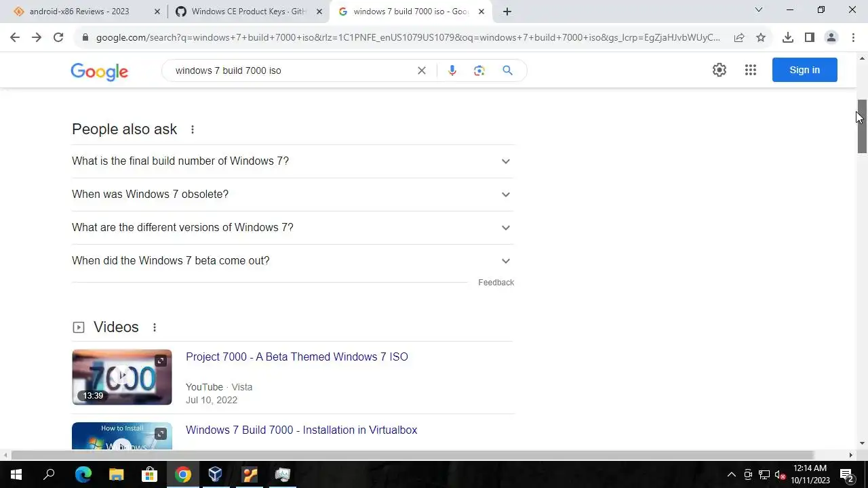Open Microsoft Store from taskbar
This screenshot has height=488, width=868.
click(x=149, y=474)
